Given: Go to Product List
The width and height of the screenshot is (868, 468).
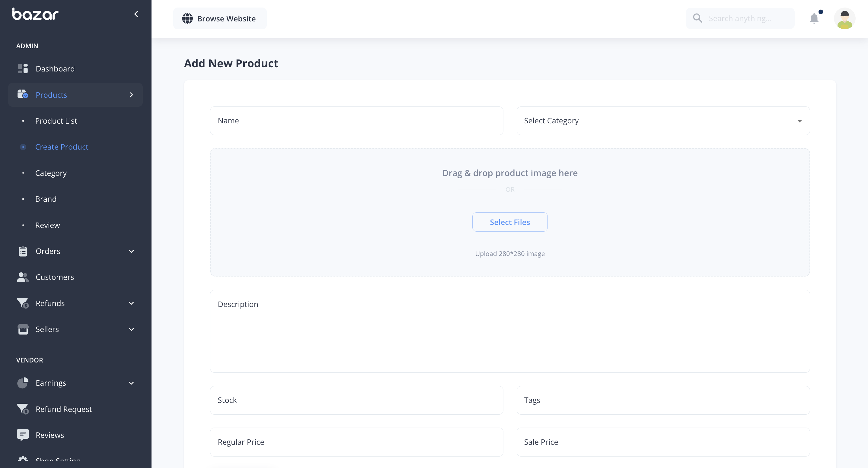Looking at the screenshot, I should coord(56,121).
